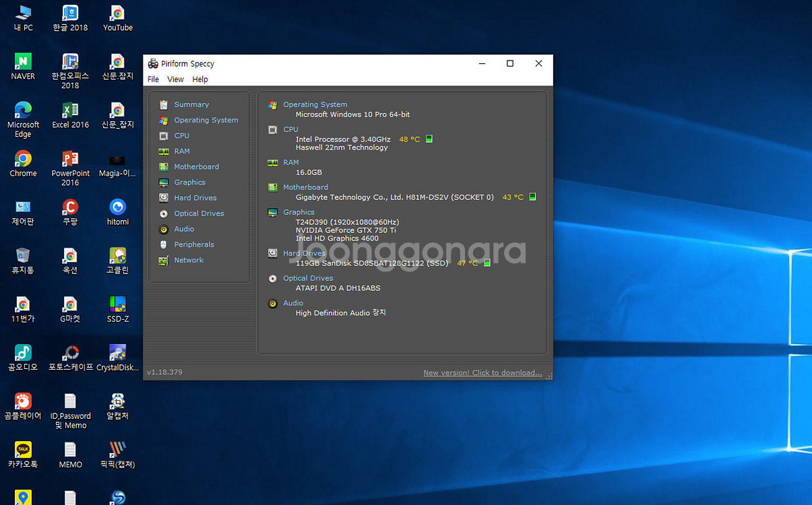Click the RAM heading in summary pane
The width and height of the screenshot is (812, 505).
click(x=290, y=162)
